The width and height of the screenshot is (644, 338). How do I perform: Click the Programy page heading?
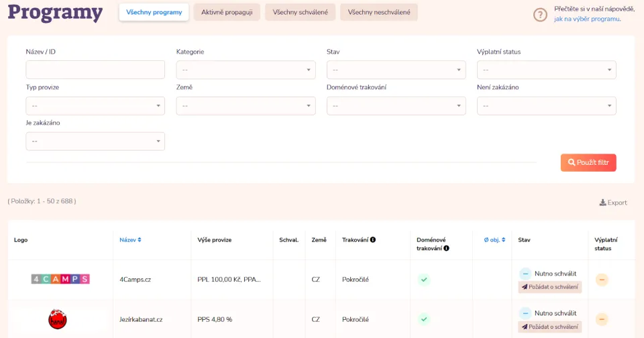[x=55, y=12]
